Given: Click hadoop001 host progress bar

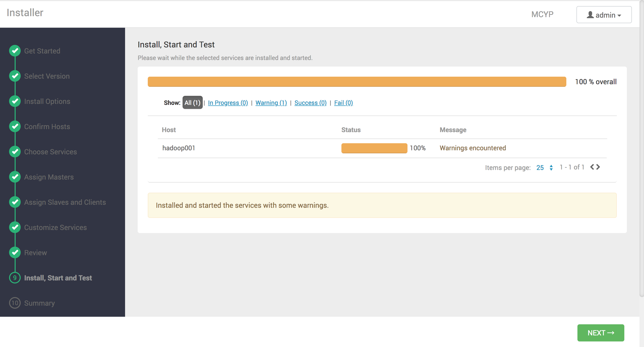Looking at the screenshot, I should (x=374, y=148).
